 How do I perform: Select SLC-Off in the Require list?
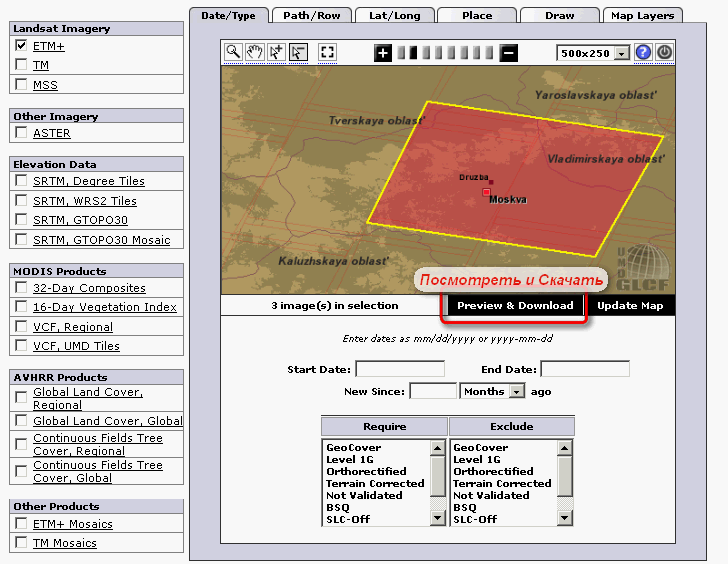click(348, 519)
